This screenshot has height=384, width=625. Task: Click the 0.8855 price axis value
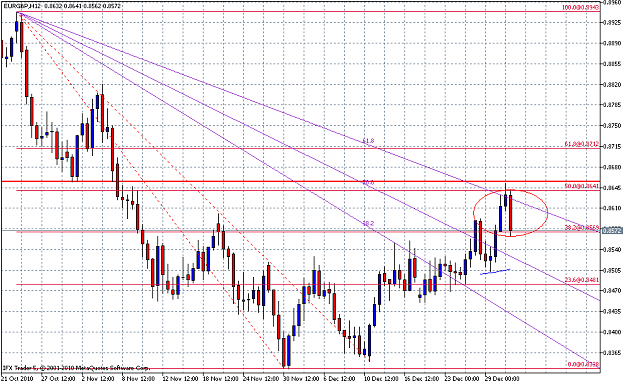613,64
